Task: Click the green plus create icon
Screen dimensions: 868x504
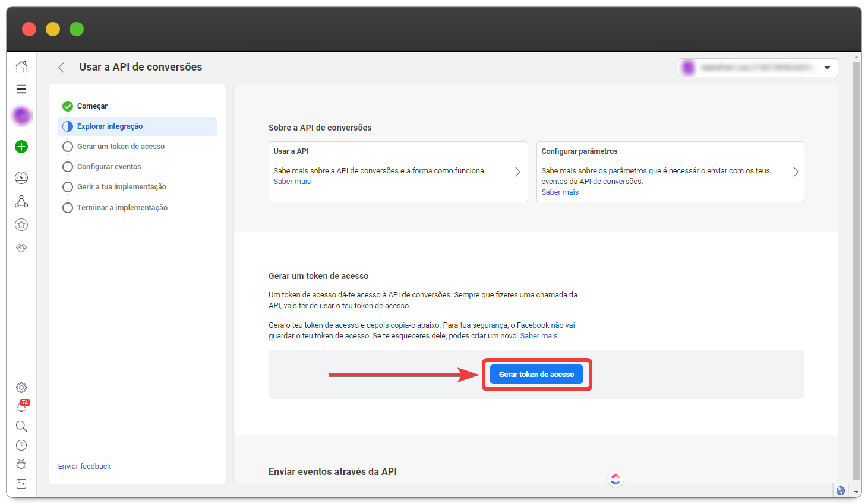Action: 21,147
